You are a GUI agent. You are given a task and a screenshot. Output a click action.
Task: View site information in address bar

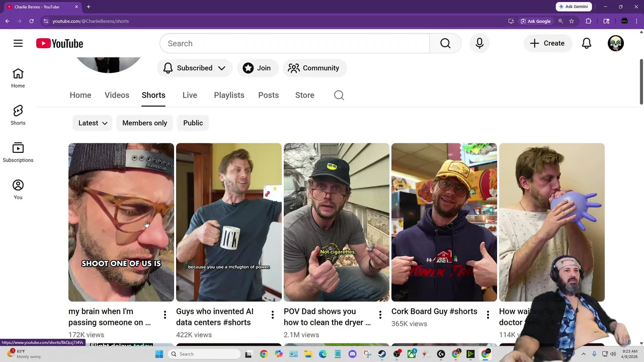(x=46, y=21)
